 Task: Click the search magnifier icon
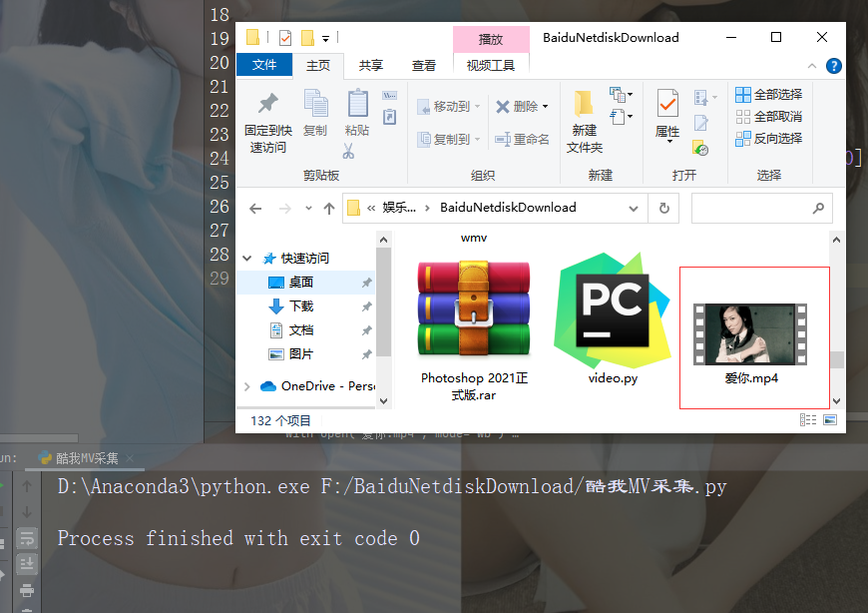point(818,209)
